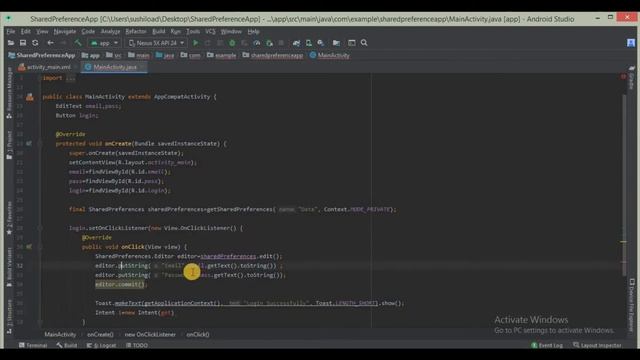
Task: Toggle the Build Variants tool window
Action: click(x=9, y=267)
